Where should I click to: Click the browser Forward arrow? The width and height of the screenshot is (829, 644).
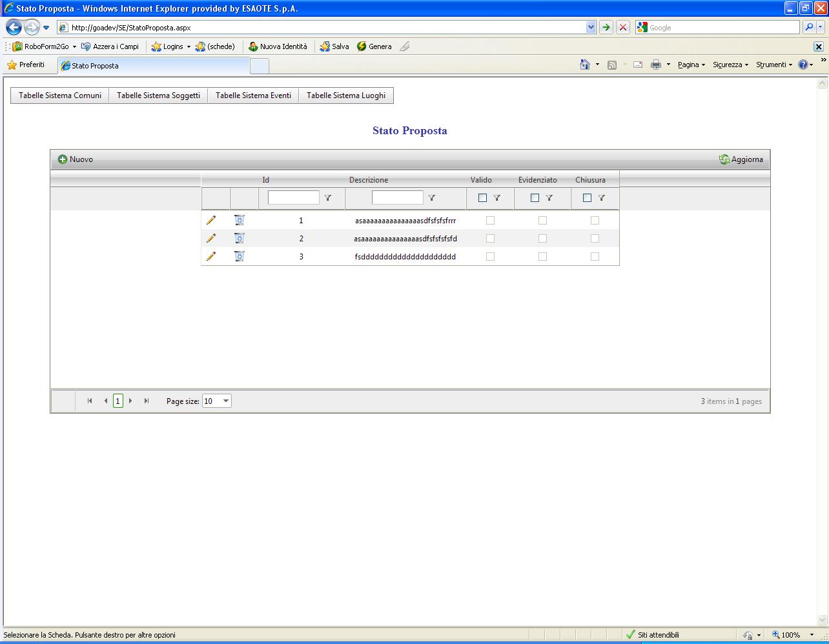click(32, 27)
